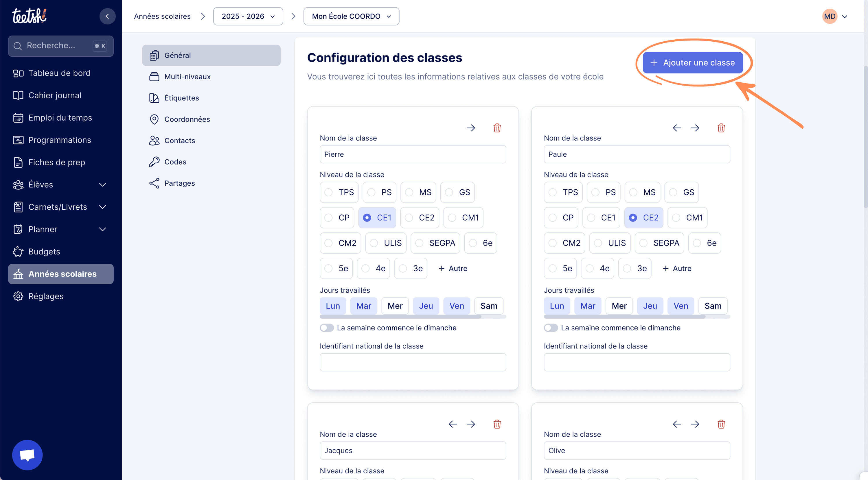This screenshot has height=480, width=868.
Task: Click the Teetsh logo
Action: (29, 16)
